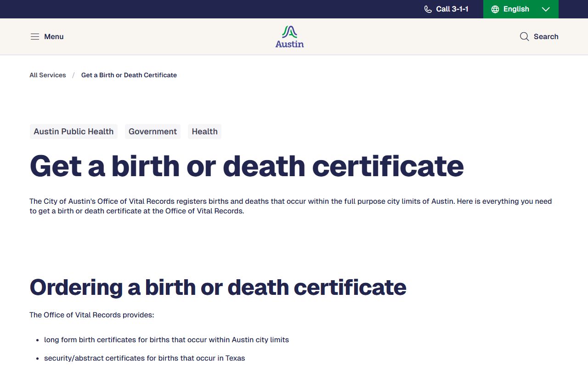The width and height of the screenshot is (588, 368).
Task: Click the phone icon beside Call 3-1-1
Action: pos(428,9)
